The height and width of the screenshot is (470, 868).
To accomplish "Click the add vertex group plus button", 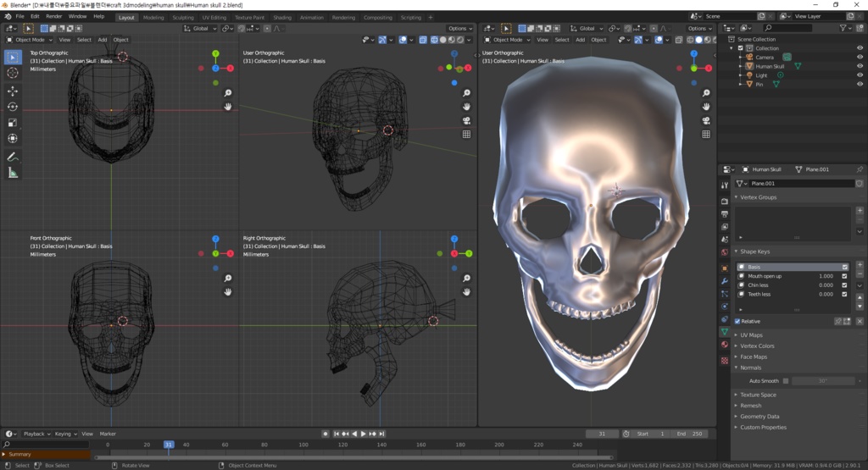I will pyautogui.click(x=860, y=210).
